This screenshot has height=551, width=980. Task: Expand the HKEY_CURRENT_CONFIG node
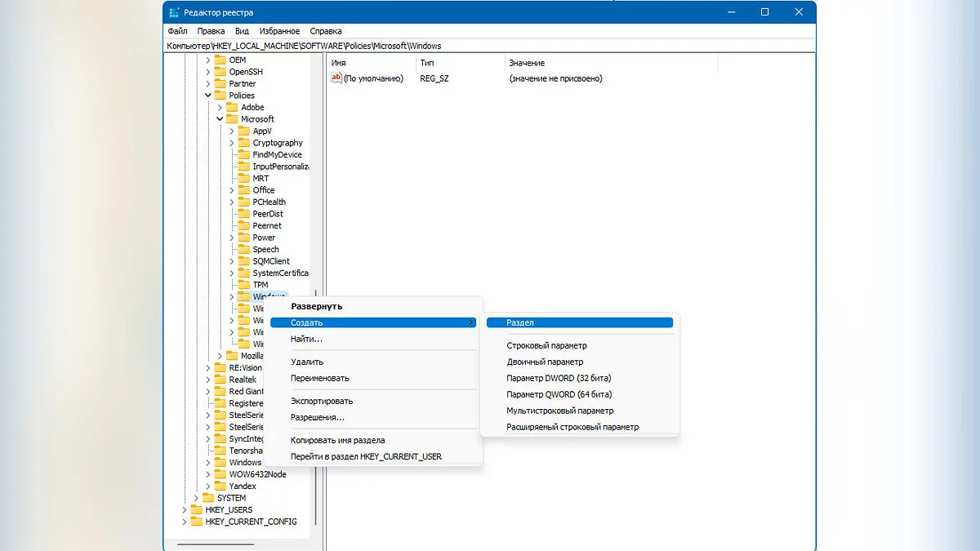[185, 522]
